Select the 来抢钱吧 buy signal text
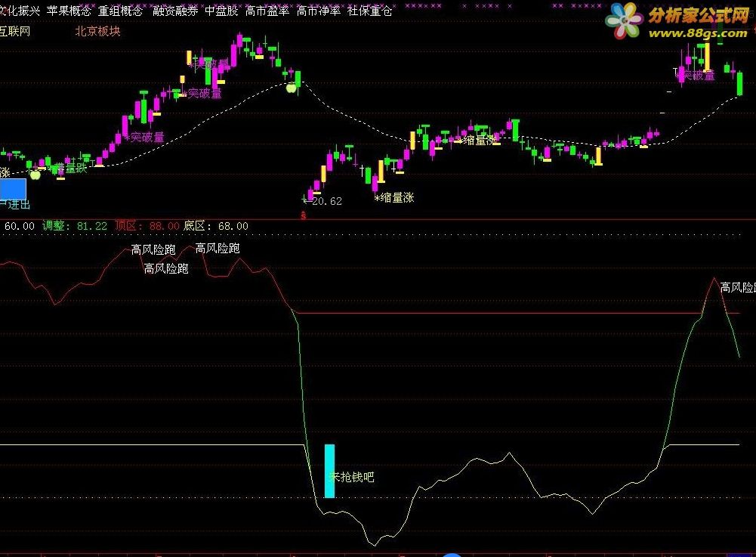Image resolution: width=756 pixels, height=557 pixels. (x=351, y=477)
